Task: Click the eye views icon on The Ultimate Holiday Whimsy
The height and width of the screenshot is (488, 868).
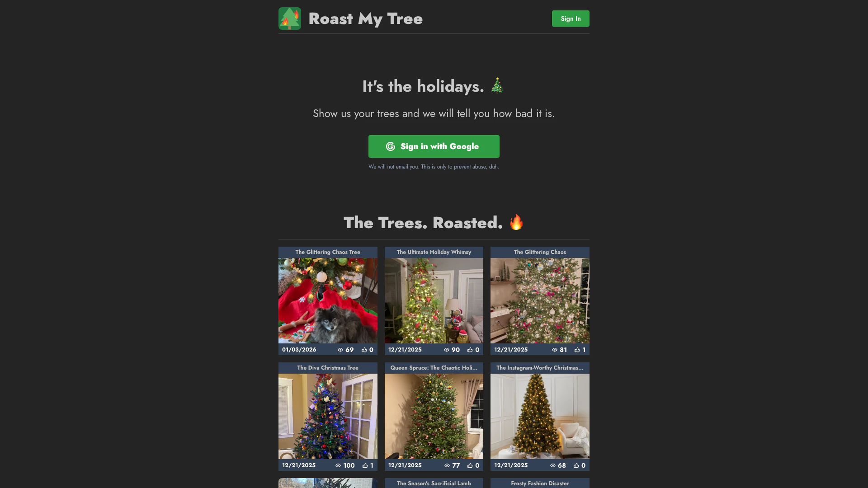Action: click(x=447, y=350)
